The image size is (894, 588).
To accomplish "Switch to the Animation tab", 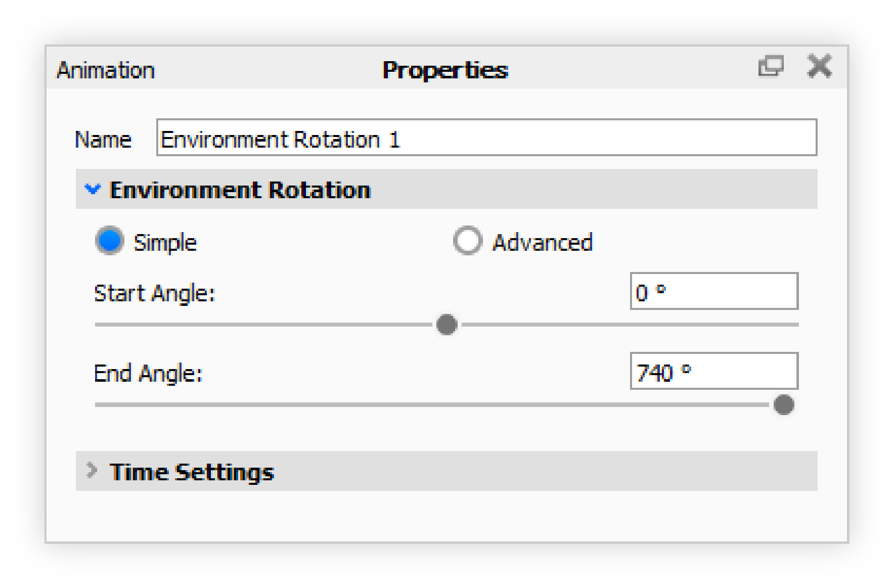I will 106,71.
